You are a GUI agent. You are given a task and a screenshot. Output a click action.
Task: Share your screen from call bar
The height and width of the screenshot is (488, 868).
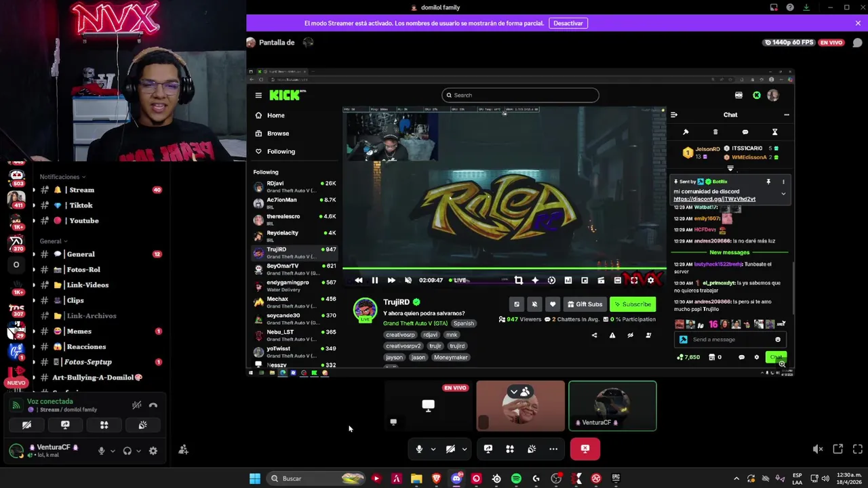[488, 449]
